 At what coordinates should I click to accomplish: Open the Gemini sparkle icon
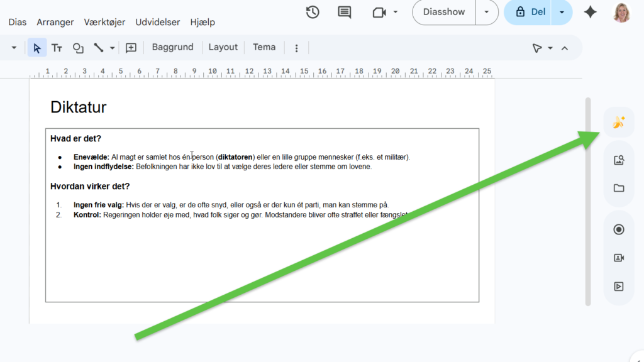coord(590,12)
